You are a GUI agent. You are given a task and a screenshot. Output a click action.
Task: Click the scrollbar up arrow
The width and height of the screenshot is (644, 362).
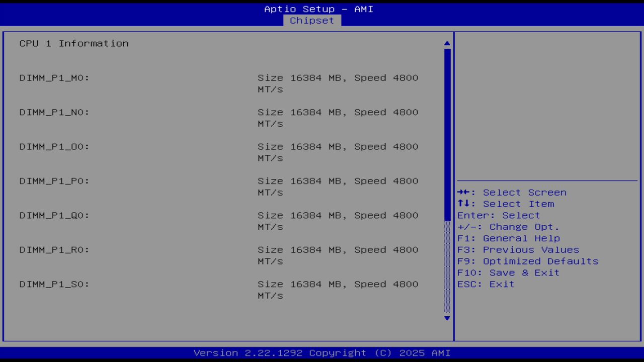pos(447,44)
